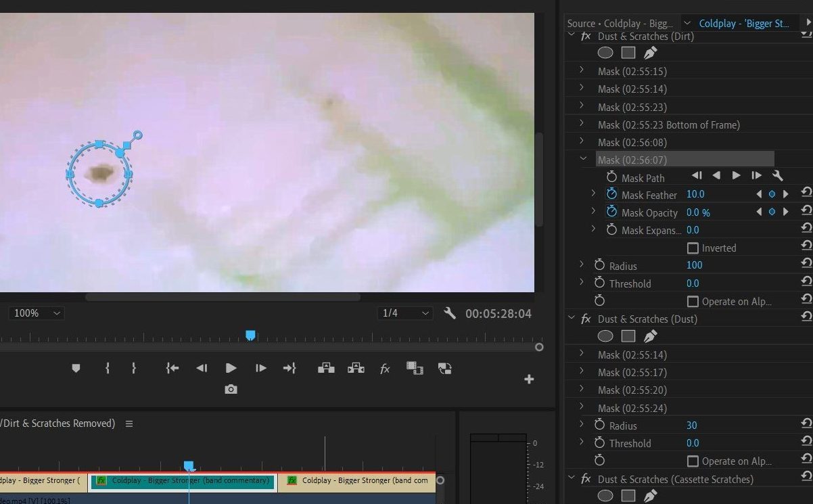The image size is (813, 504).
Task: Click the program monitor horizontal scrollbar
Action: tap(223, 297)
